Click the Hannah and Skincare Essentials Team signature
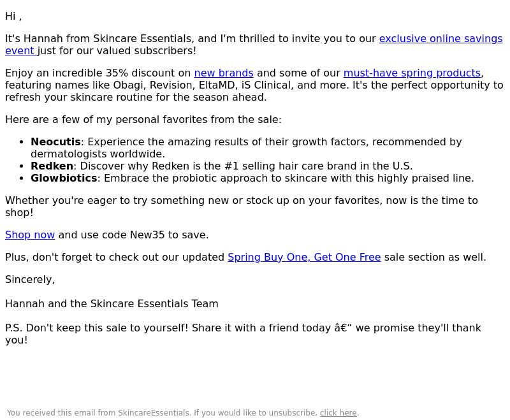 112,304
